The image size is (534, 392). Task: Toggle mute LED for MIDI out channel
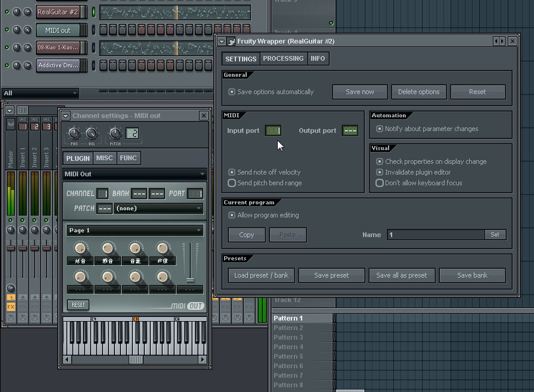coord(7,30)
